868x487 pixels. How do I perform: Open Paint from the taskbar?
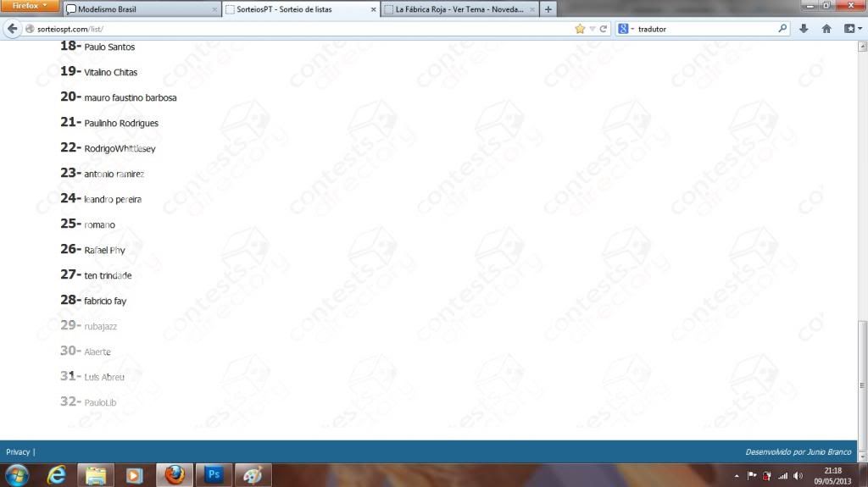[x=253, y=475]
